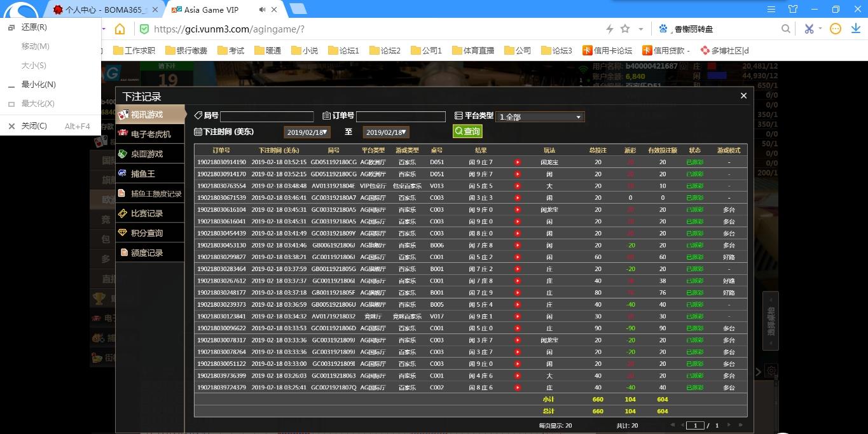Click the 比赛记录 ticket icon
Viewport: 868px width, 434px height.
(x=123, y=213)
